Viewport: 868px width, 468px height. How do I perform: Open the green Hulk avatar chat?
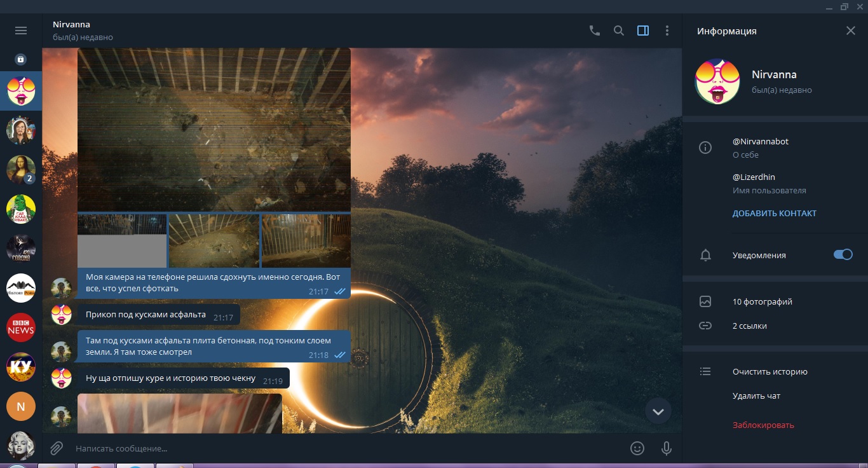coord(21,209)
